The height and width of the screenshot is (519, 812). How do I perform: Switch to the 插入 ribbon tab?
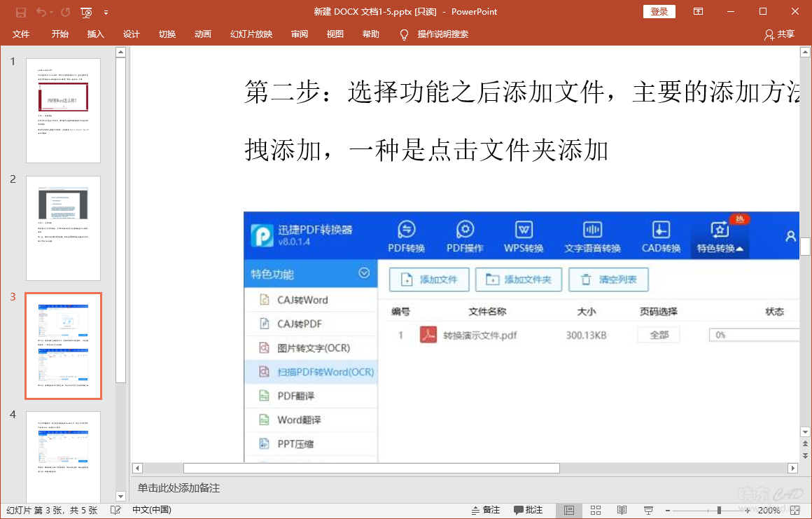tap(96, 34)
